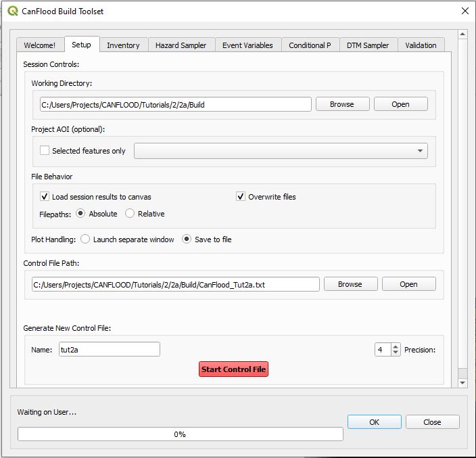Open the DTM Sampler tab
This screenshot has height=458, width=476.
368,45
